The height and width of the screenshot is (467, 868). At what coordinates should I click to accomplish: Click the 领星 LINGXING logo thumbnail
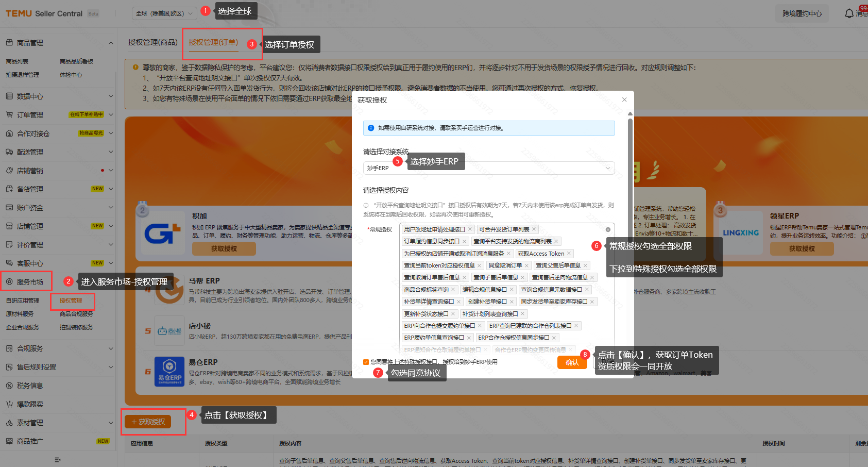pos(741,233)
